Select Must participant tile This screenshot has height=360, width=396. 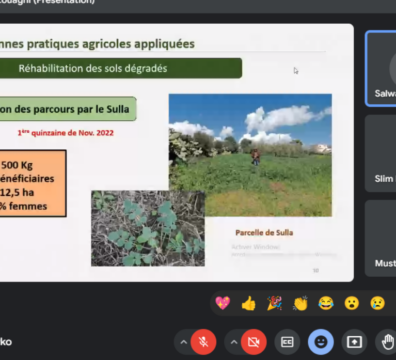click(381, 238)
